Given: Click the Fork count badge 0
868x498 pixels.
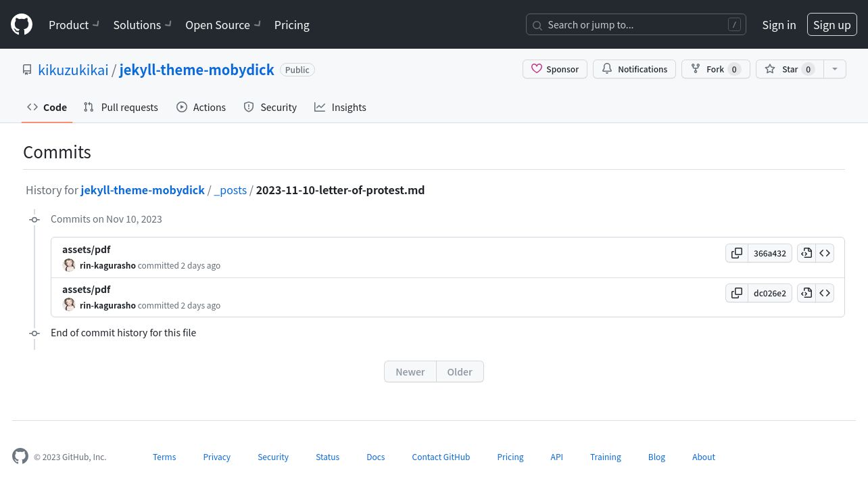Looking at the screenshot, I should [734, 69].
